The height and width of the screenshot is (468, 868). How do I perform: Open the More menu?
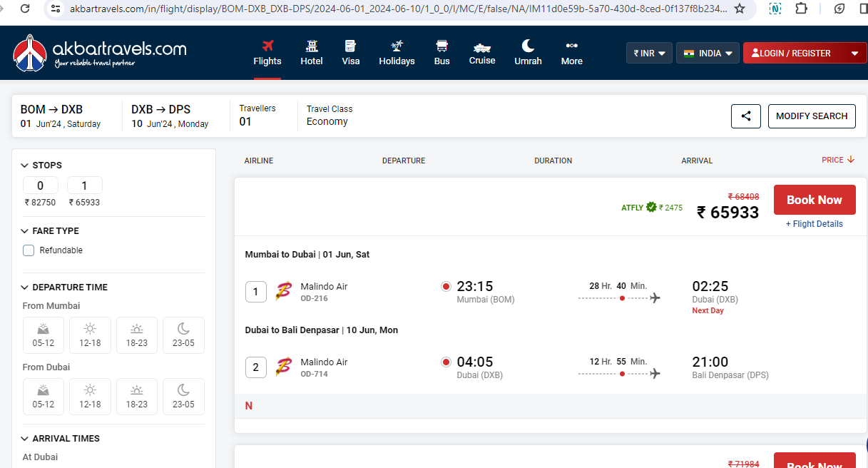click(x=572, y=53)
